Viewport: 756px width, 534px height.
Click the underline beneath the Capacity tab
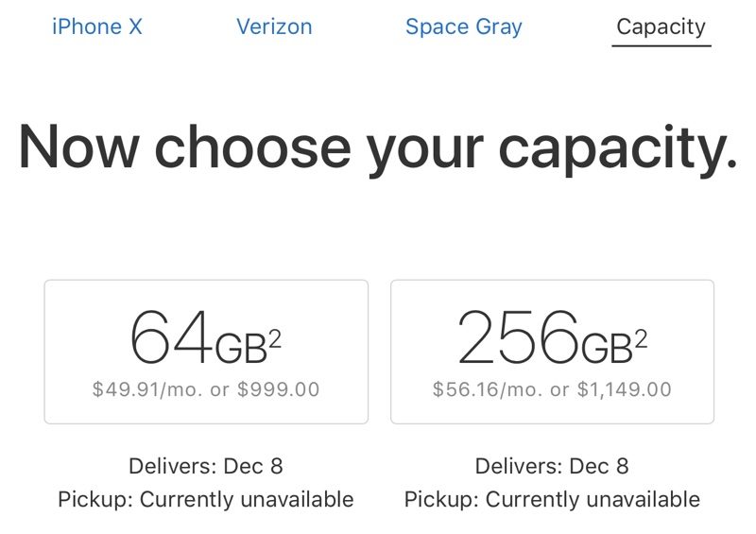coord(661,45)
